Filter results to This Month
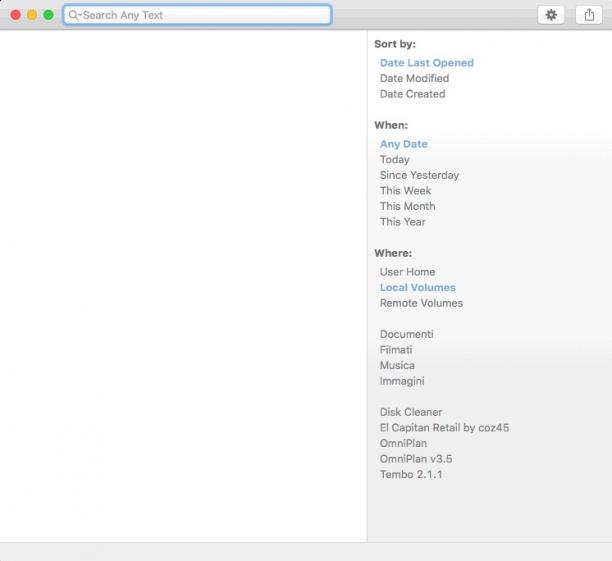The width and height of the screenshot is (612, 561). (x=407, y=207)
